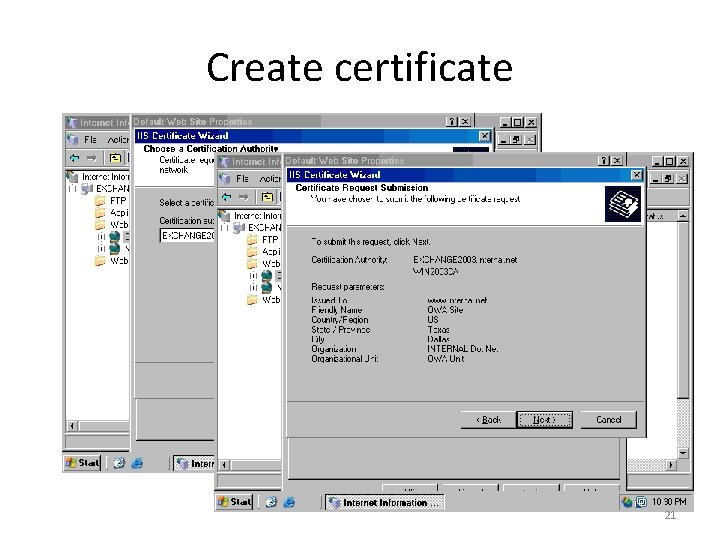720x540 pixels.
Task: Click the help button of the background Default Web Site Properties
Action: coord(452,122)
